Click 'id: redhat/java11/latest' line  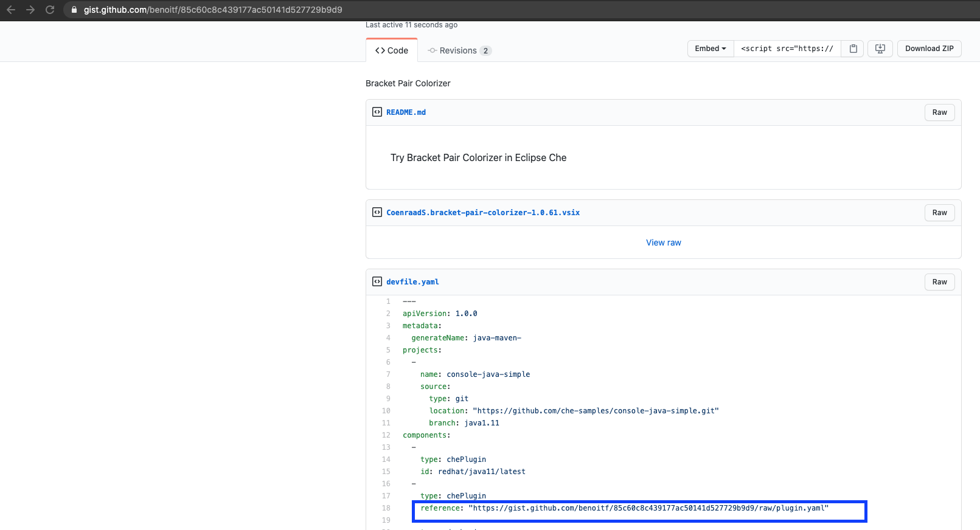pos(473,472)
